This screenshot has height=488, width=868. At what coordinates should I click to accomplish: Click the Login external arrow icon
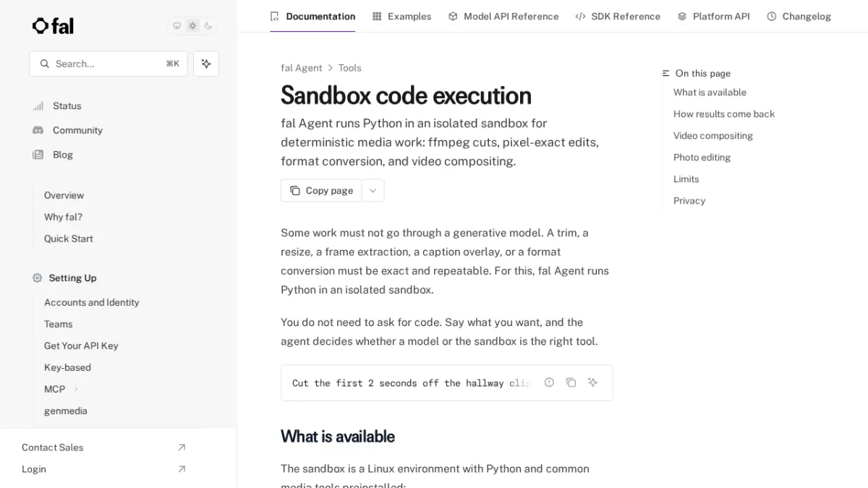pos(182,469)
